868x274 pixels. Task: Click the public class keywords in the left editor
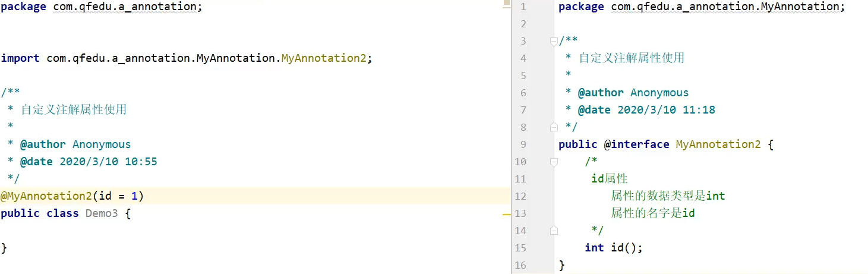pyautogui.click(x=40, y=213)
